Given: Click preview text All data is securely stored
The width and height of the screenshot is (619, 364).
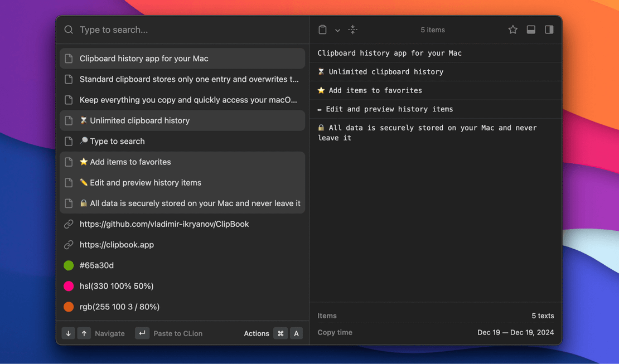Looking at the screenshot, I should click(428, 133).
